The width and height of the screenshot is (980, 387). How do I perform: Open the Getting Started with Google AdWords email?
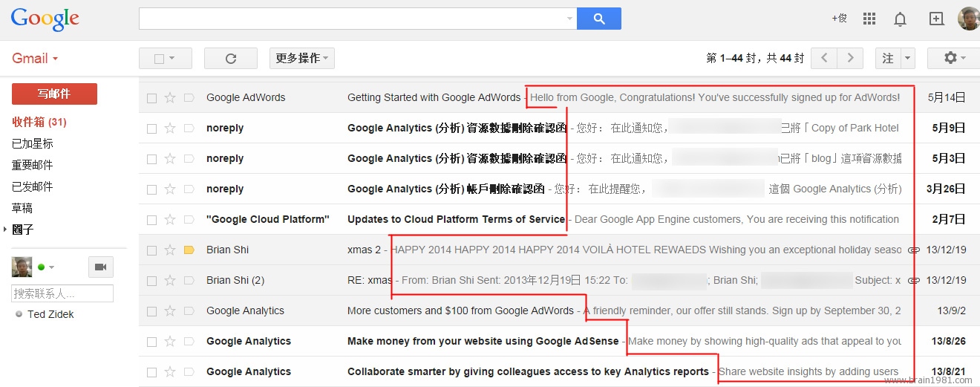(434, 97)
